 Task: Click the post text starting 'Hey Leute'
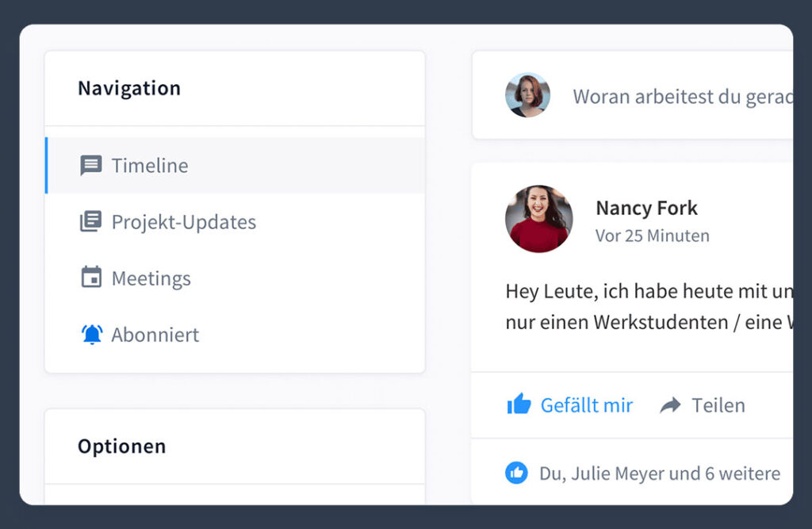(x=649, y=307)
